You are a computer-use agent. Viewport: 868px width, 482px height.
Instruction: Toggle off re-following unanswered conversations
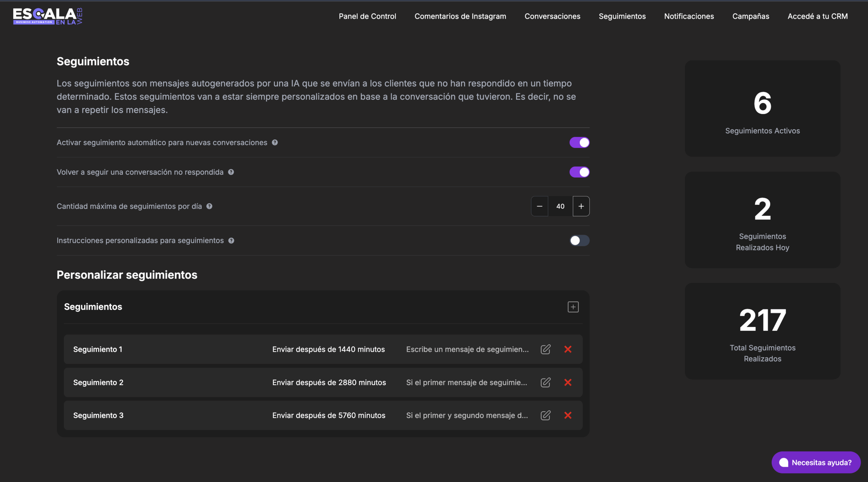click(x=579, y=172)
